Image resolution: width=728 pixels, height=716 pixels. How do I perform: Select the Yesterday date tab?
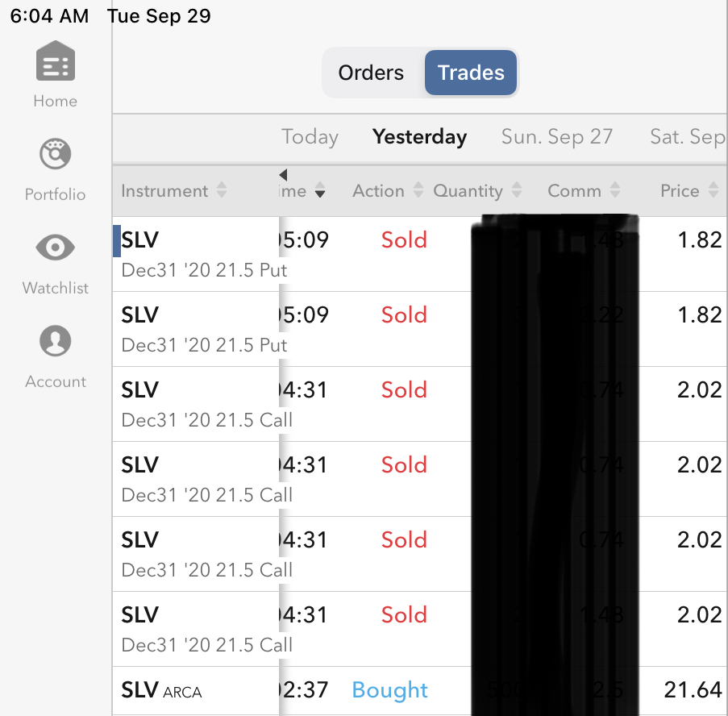coord(419,137)
